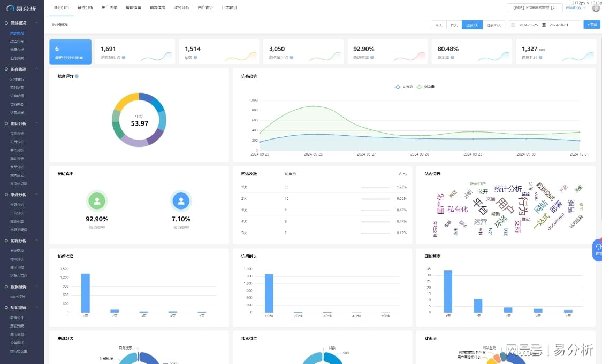Select the first top tab (active, underlined)
602x364 pixels.
[62, 7]
